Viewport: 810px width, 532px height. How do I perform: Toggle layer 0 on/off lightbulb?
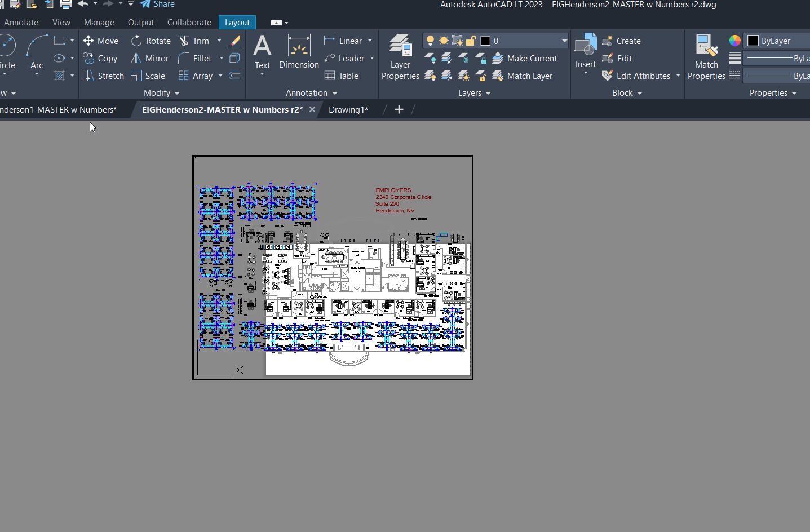point(430,41)
